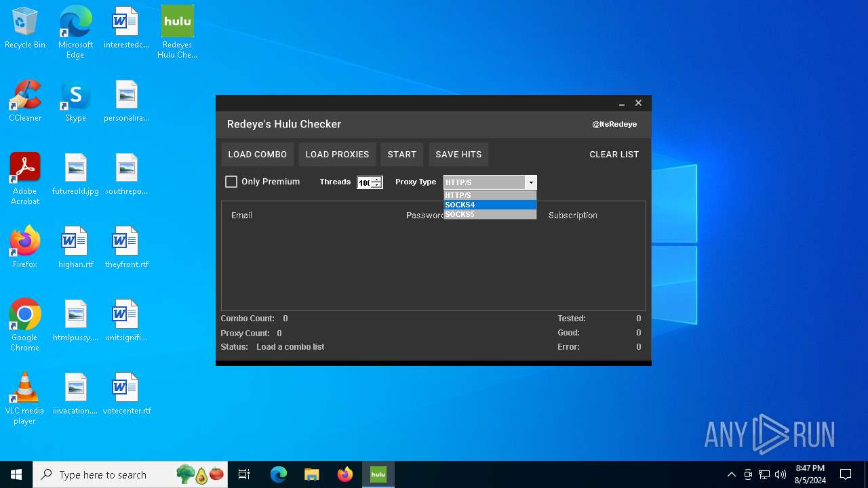Open Skype desktop shortcut
This screenshot has width=868, height=488.
[75, 102]
